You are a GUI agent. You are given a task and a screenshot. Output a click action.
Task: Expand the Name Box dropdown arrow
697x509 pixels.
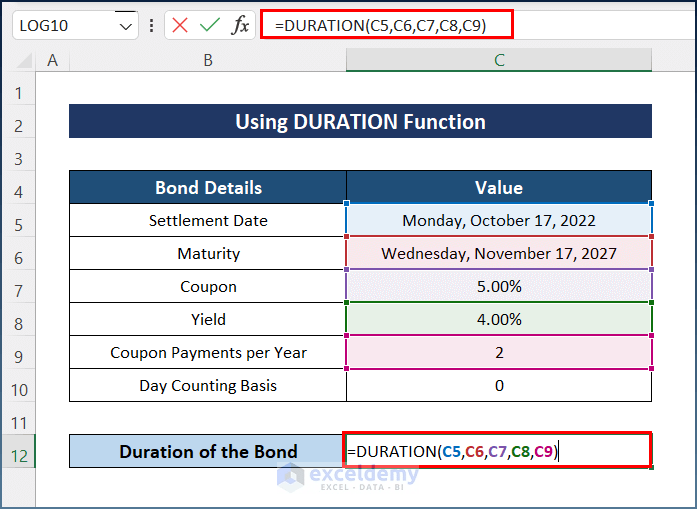(126, 26)
